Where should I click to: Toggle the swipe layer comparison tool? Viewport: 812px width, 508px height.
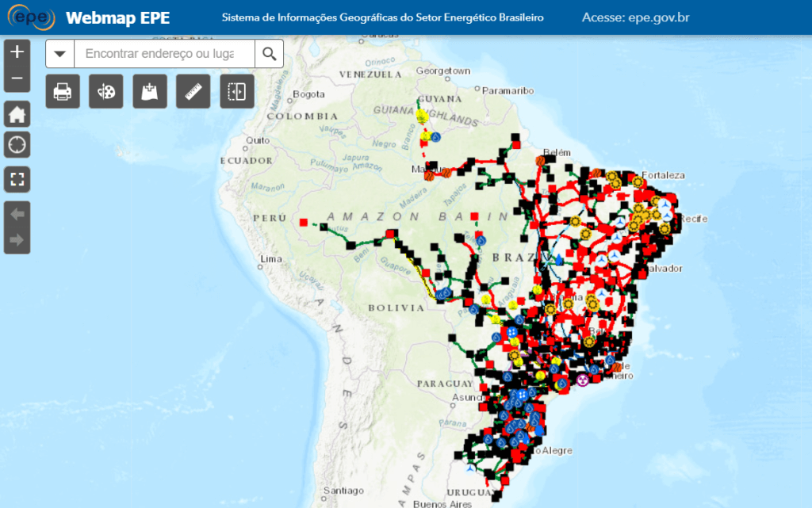pyautogui.click(x=236, y=92)
